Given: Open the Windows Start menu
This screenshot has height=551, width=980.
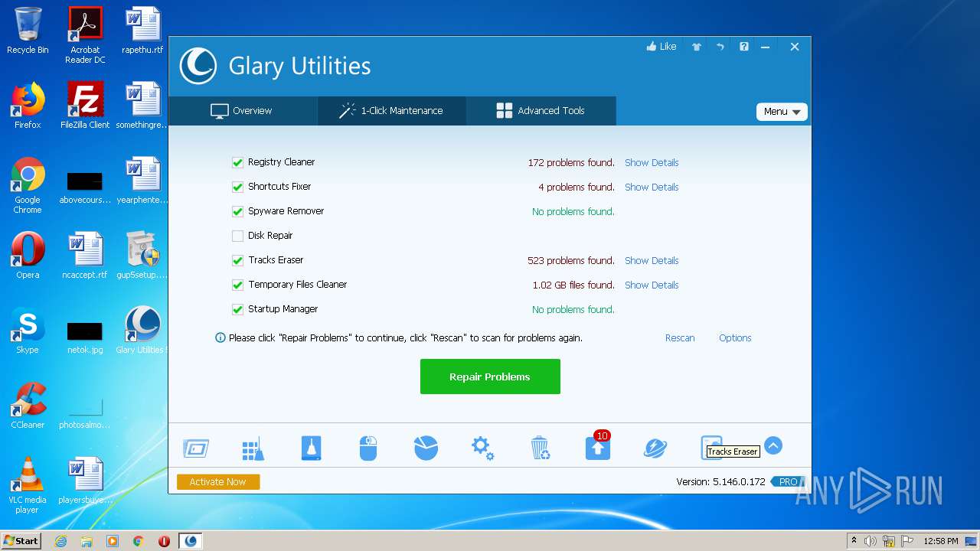Looking at the screenshot, I should pos(21,540).
